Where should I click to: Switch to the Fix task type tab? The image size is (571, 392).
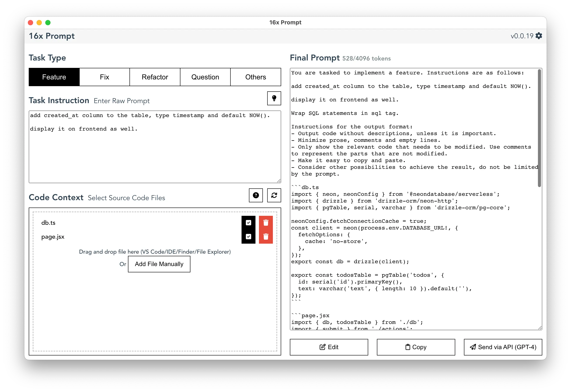pos(104,77)
